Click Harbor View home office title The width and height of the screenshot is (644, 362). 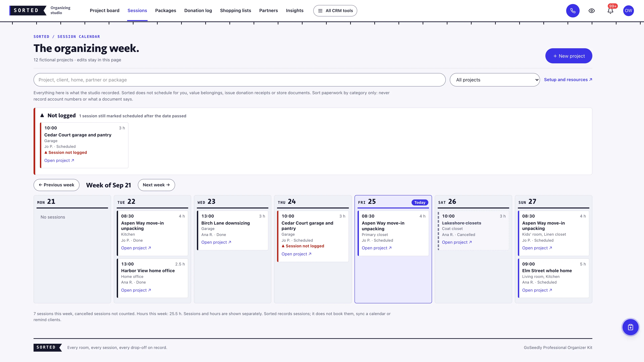point(148,270)
